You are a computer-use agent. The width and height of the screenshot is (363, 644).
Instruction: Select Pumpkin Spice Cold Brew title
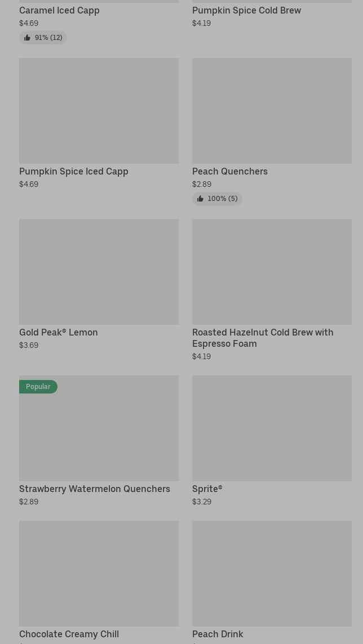pyautogui.click(x=246, y=10)
